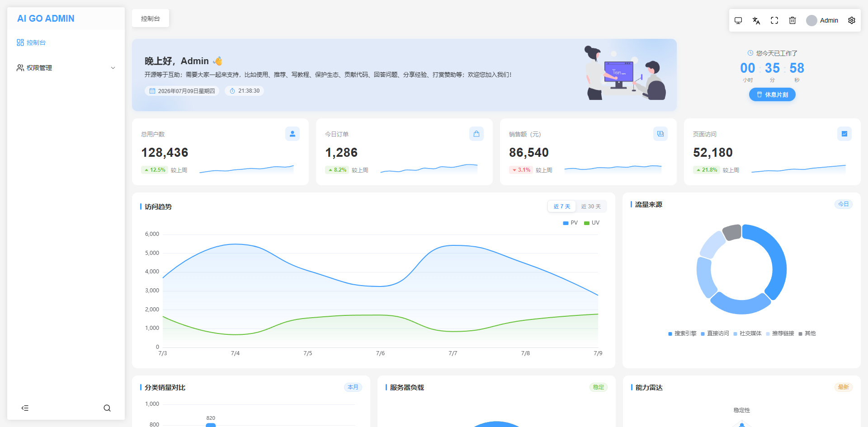Click the 7/6 x-axis label on trend chart

point(380,353)
